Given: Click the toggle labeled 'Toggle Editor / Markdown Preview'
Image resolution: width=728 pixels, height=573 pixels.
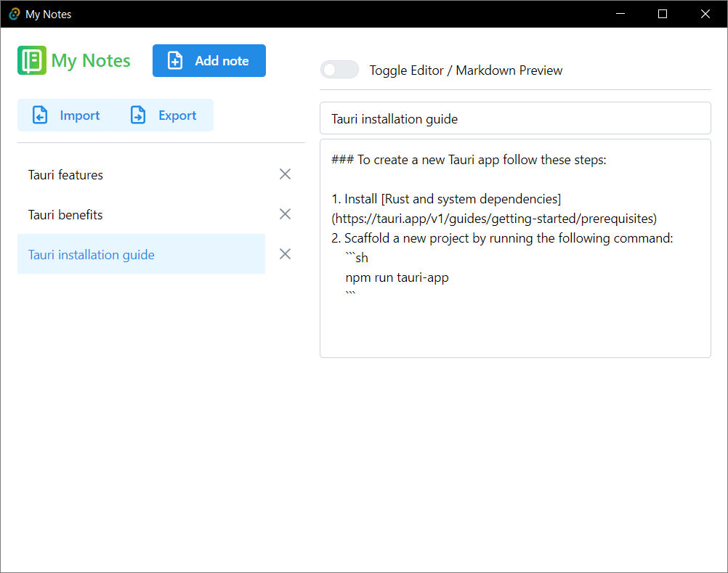Looking at the screenshot, I should tap(339, 69).
